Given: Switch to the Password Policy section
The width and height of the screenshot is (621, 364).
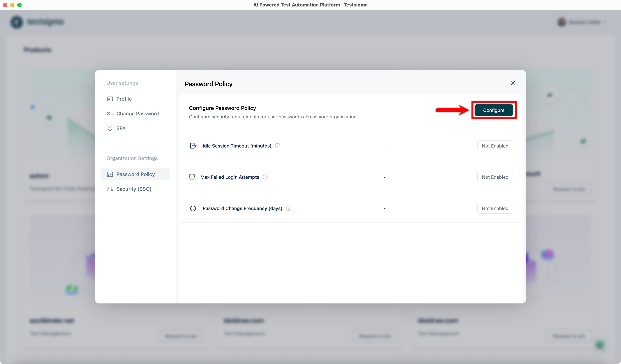Looking at the screenshot, I should tap(135, 174).
